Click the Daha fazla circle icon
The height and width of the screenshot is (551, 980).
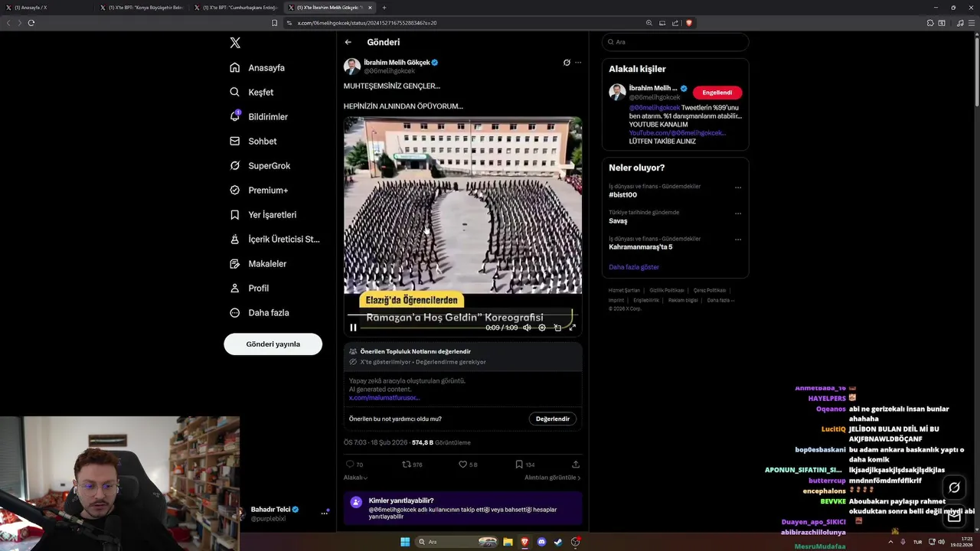235,312
